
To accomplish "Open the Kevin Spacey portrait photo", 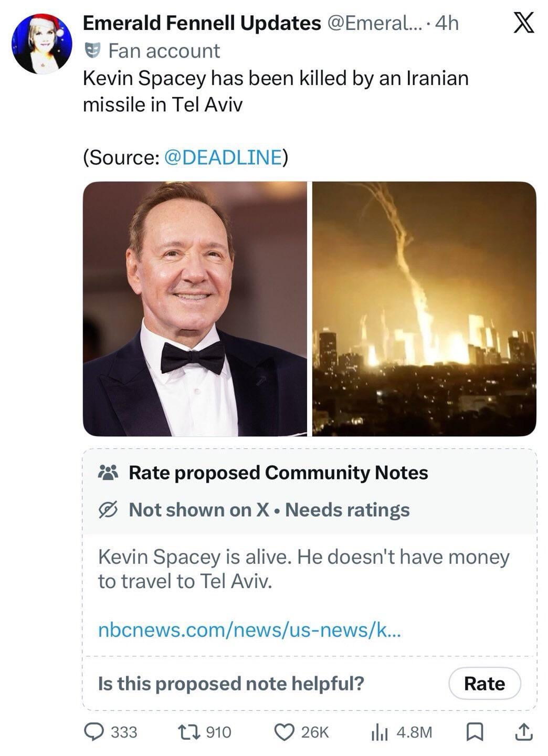I will coord(195,309).
